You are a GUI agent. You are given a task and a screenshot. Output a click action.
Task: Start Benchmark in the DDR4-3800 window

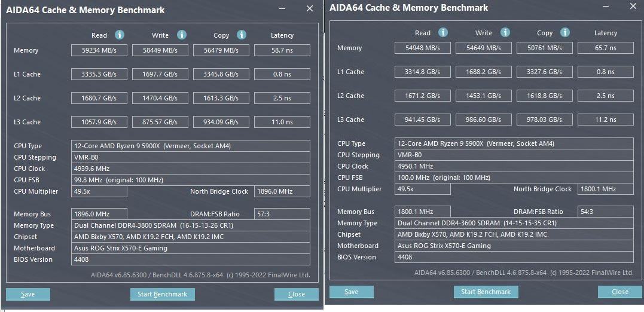pyautogui.click(x=163, y=294)
